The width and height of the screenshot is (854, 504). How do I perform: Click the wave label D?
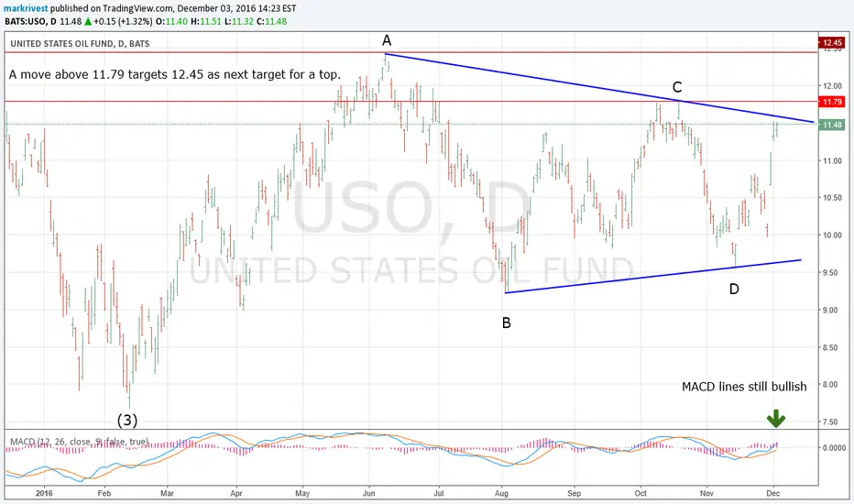point(734,289)
